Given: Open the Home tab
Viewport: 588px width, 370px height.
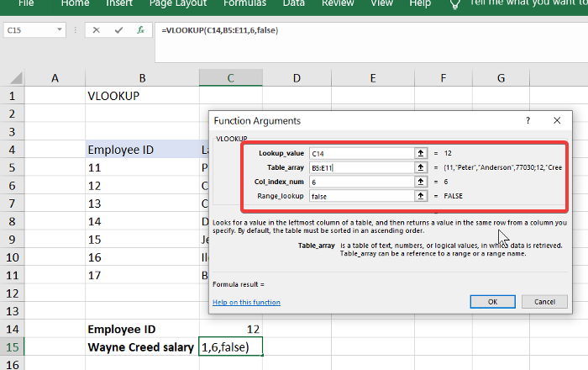Looking at the screenshot, I should (x=75, y=3).
